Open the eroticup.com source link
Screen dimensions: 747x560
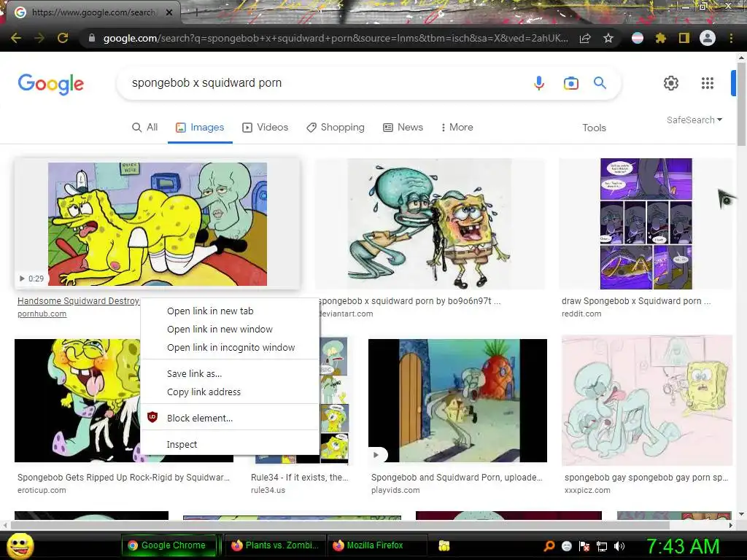pyautogui.click(x=42, y=490)
